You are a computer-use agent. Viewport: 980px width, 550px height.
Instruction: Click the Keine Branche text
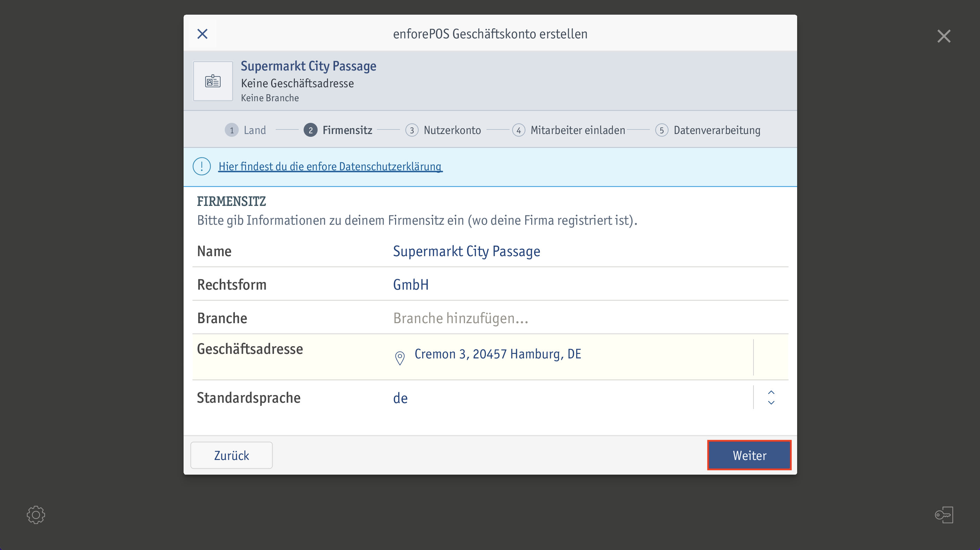[270, 98]
